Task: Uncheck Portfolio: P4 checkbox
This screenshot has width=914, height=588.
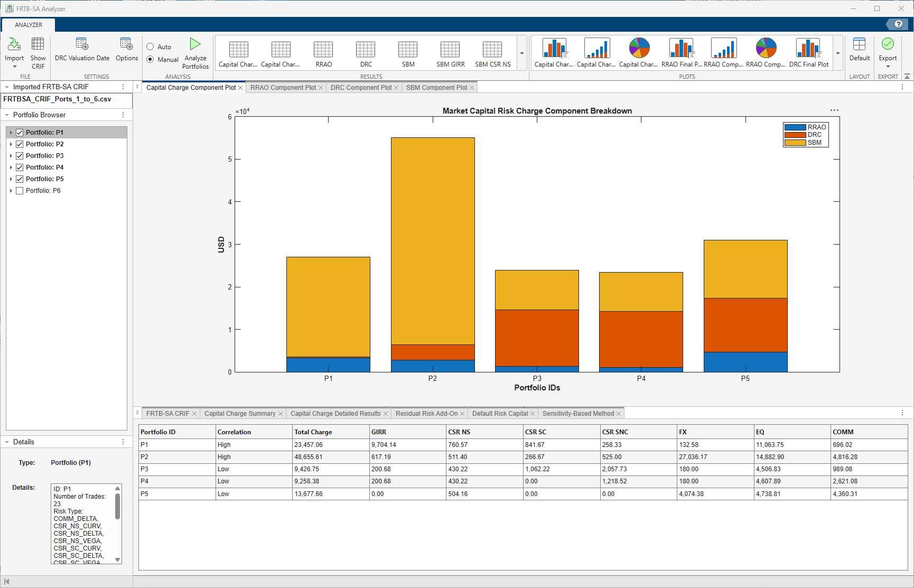Action: 20,167
